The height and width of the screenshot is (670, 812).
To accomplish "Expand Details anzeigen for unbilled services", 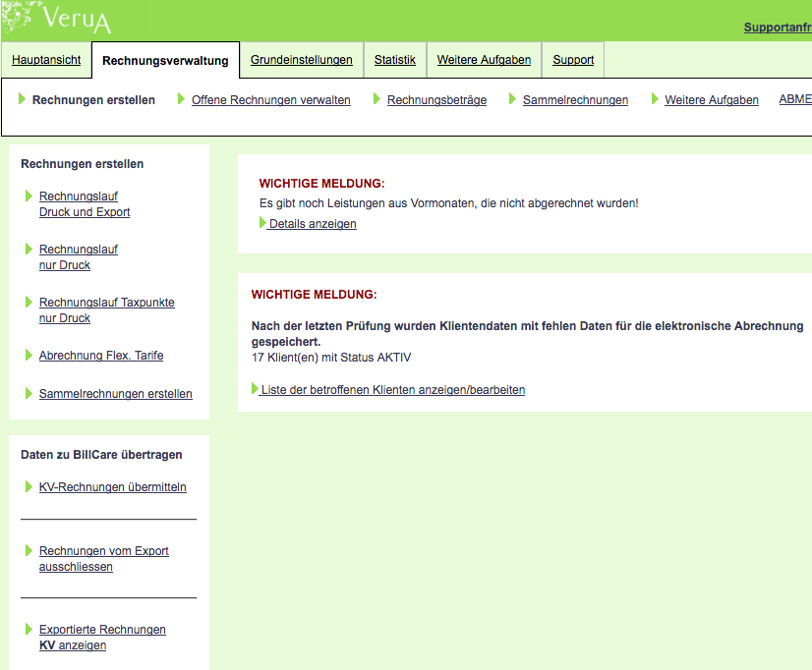I will point(312,224).
